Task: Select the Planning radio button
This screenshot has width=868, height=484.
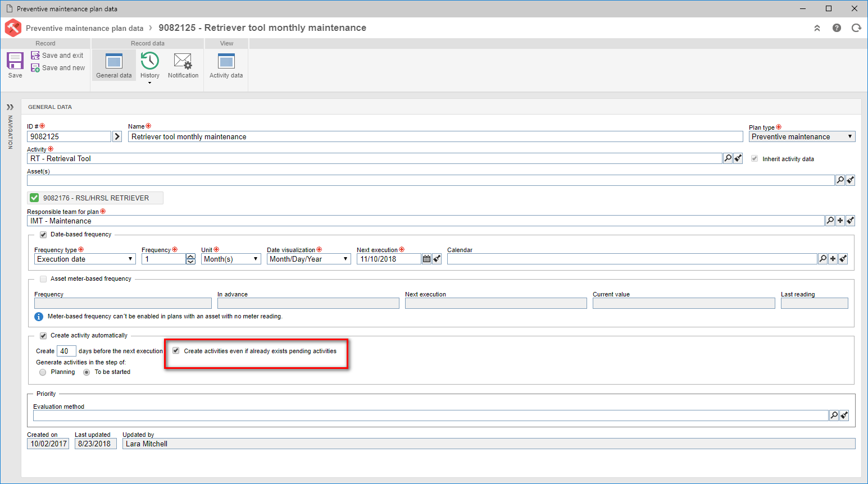Action: [x=43, y=372]
